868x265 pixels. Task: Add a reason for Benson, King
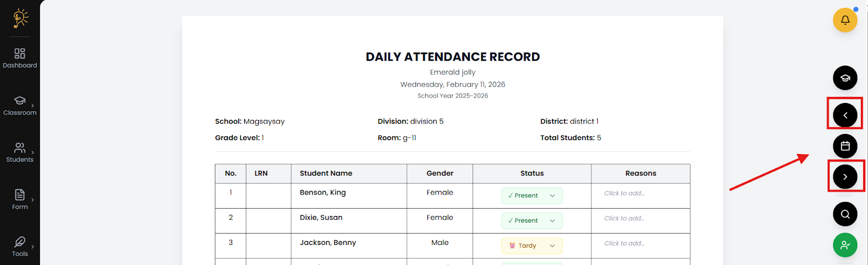coord(624,193)
